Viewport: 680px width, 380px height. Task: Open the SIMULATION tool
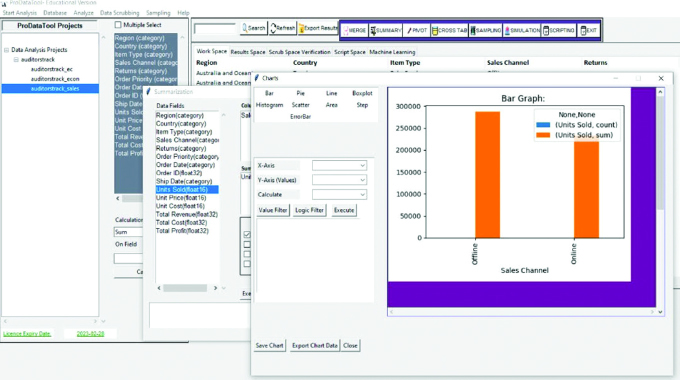click(x=522, y=30)
